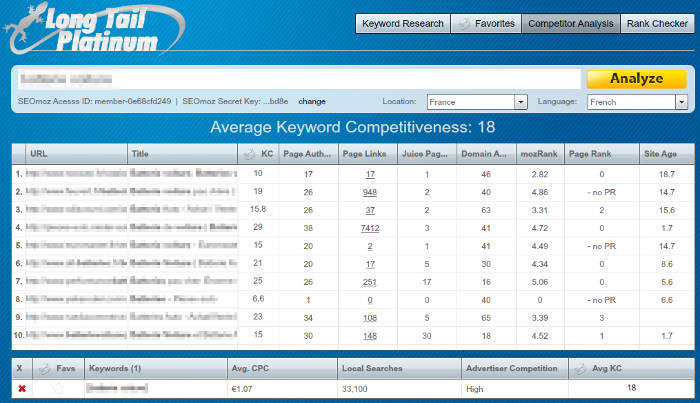Open page links value 2 in row 5
The image size is (700, 403).
pyautogui.click(x=370, y=246)
